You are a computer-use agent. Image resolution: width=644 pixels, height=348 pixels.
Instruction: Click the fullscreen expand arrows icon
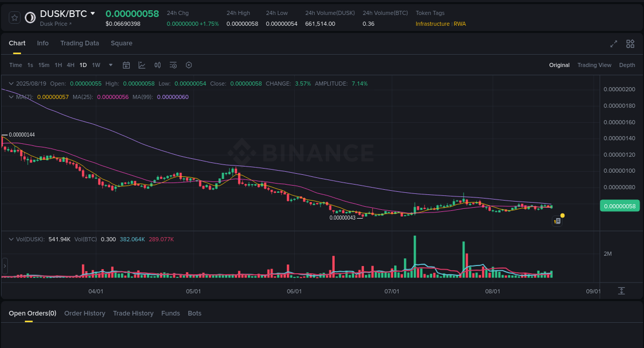(614, 44)
